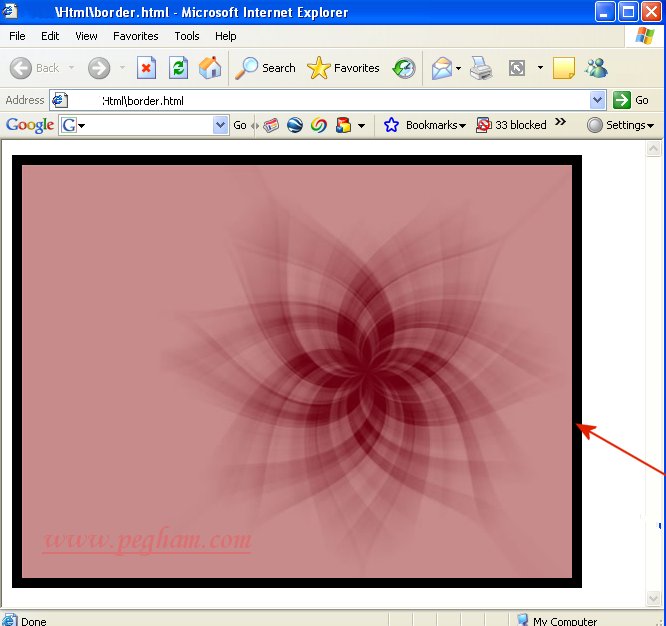Click the yellow note toolbar icon

[564, 68]
